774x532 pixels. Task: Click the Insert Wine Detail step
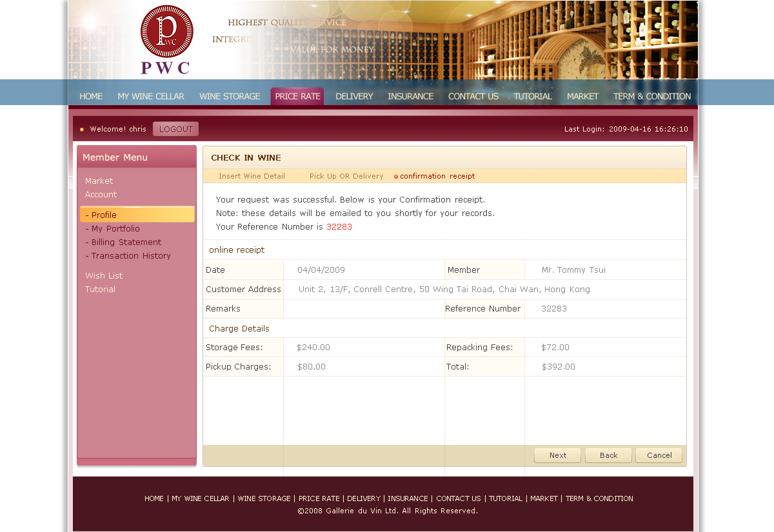[x=252, y=176]
